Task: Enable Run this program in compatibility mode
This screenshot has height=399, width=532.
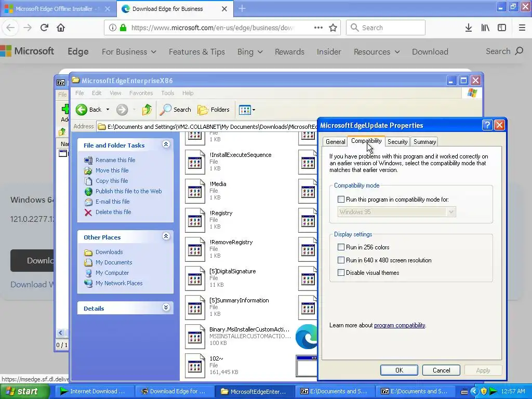Action: (x=341, y=199)
